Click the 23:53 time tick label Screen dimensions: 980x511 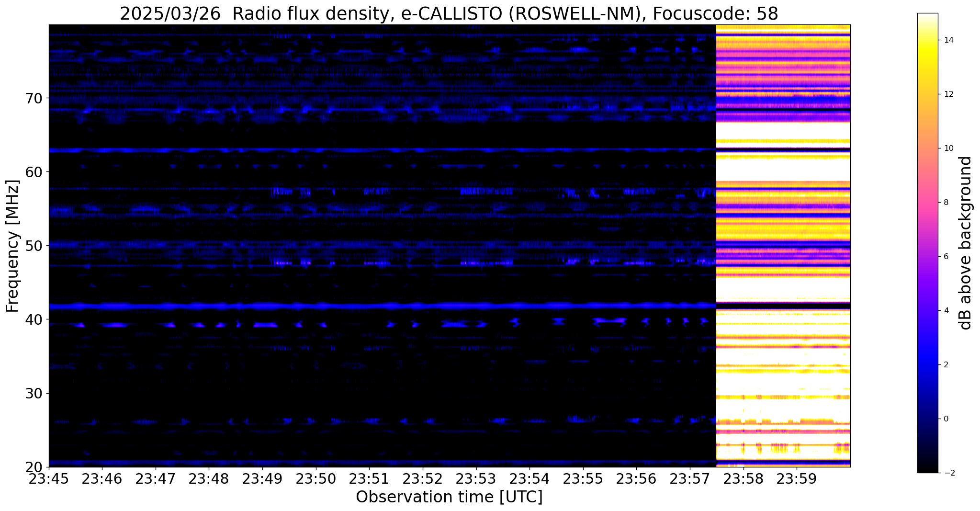pos(476,478)
